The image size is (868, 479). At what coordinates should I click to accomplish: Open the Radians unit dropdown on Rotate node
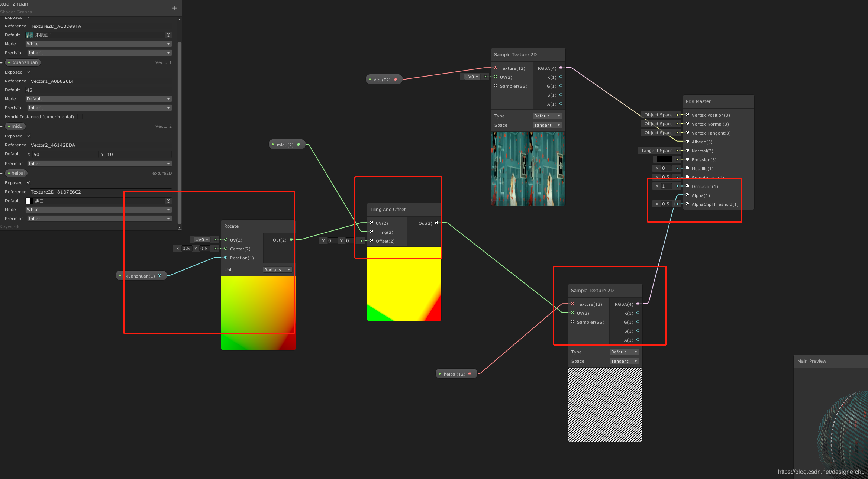(x=277, y=270)
